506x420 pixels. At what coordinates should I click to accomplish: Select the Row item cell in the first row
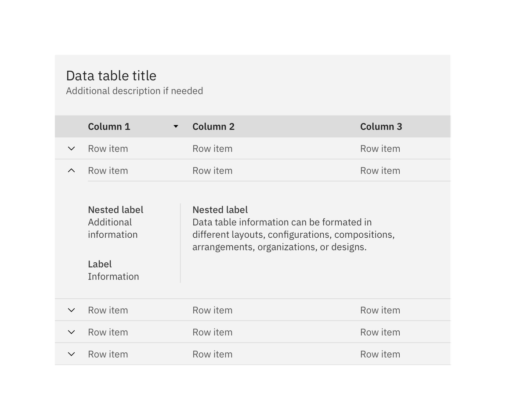(x=108, y=148)
